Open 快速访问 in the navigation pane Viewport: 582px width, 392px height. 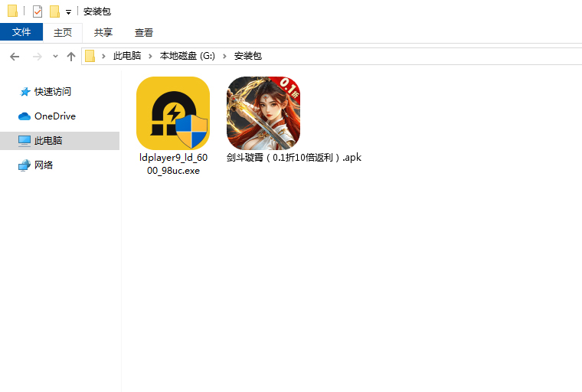(x=53, y=92)
